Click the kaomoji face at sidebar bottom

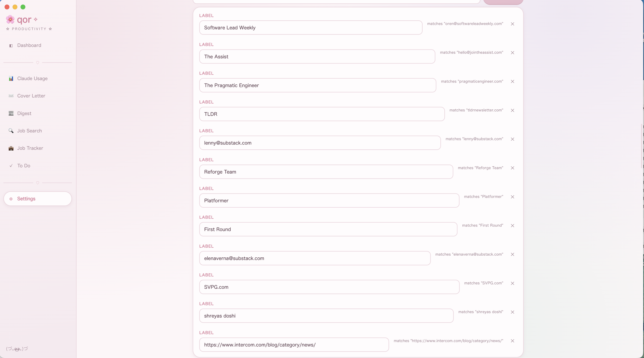click(17, 349)
